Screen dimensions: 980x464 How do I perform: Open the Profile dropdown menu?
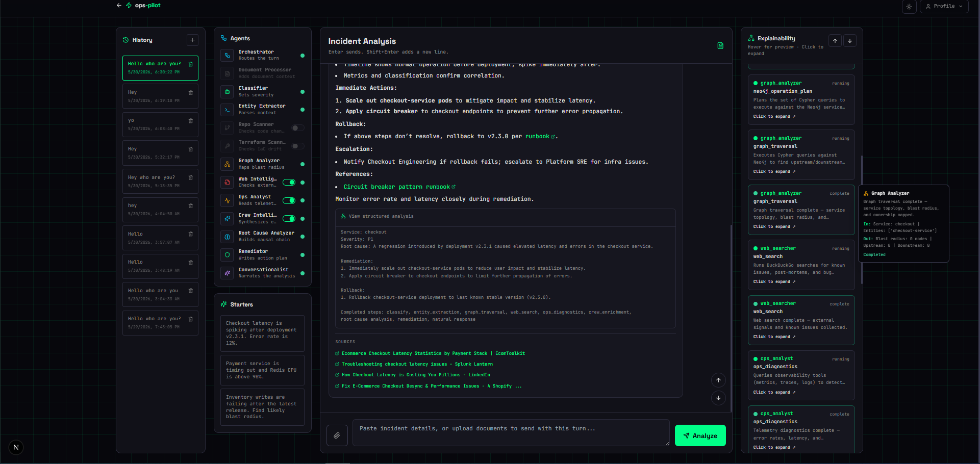(944, 7)
